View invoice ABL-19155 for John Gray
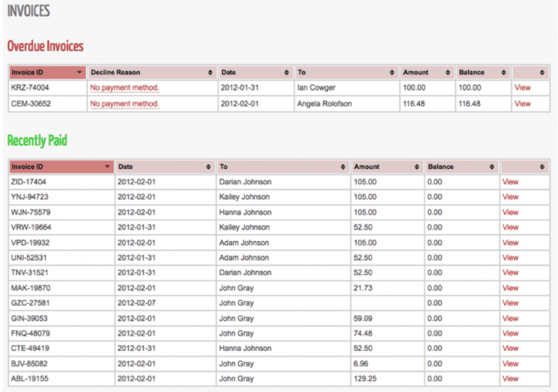Image resolution: width=558 pixels, height=392 pixels. point(510,379)
